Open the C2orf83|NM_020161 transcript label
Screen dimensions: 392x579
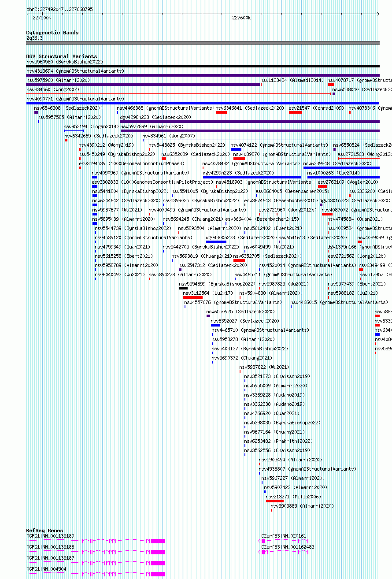point(284,536)
